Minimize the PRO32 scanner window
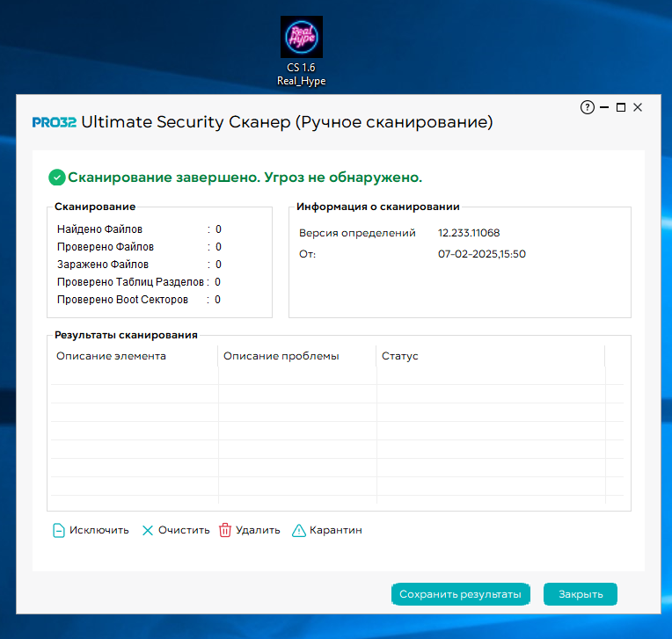672x639 pixels. (604, 107)
